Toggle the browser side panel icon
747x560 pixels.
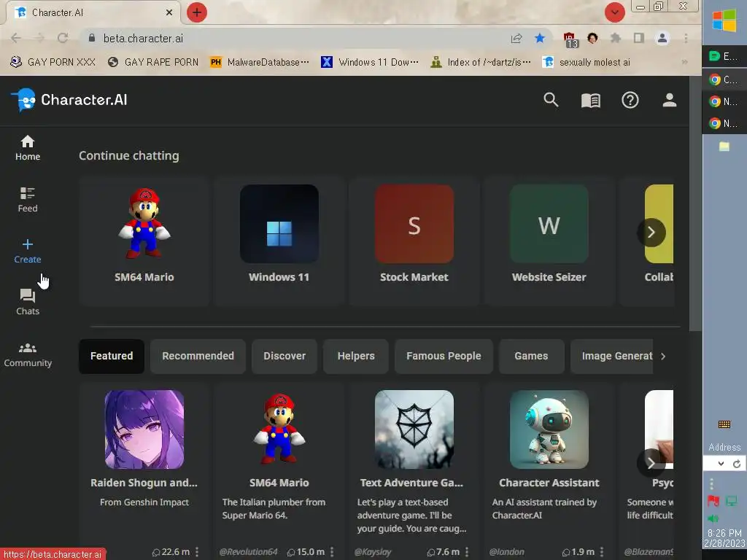(639, 38)
